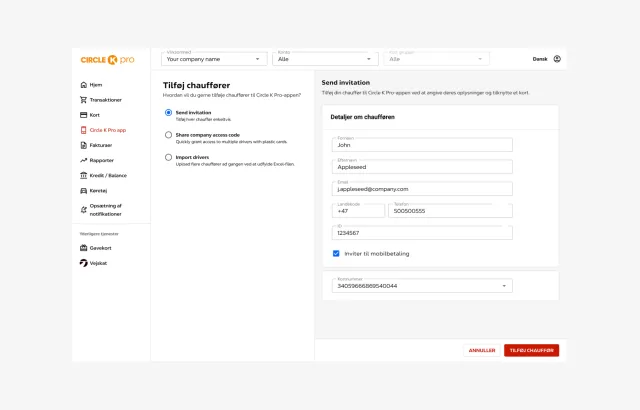Open Rapporter menu item
The height and width of the screenshot is (410, 640).
102,160
